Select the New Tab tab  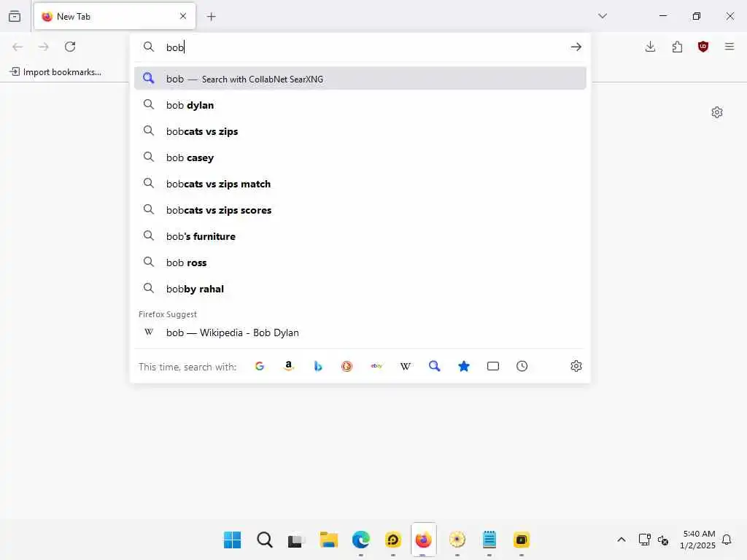(x=115, y=17)
